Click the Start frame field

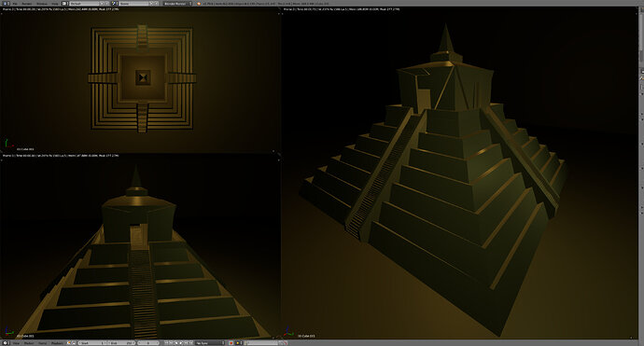point(92,342)
